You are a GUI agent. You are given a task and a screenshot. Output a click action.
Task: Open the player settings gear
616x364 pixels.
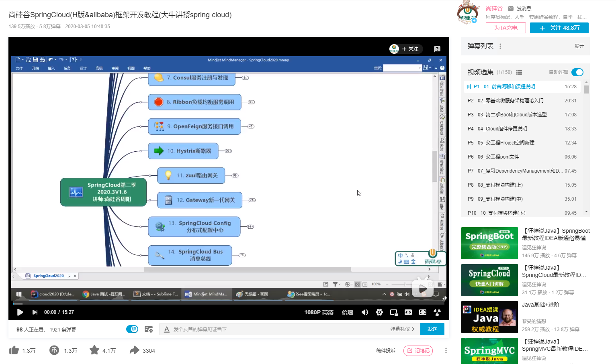click(379, 312)
